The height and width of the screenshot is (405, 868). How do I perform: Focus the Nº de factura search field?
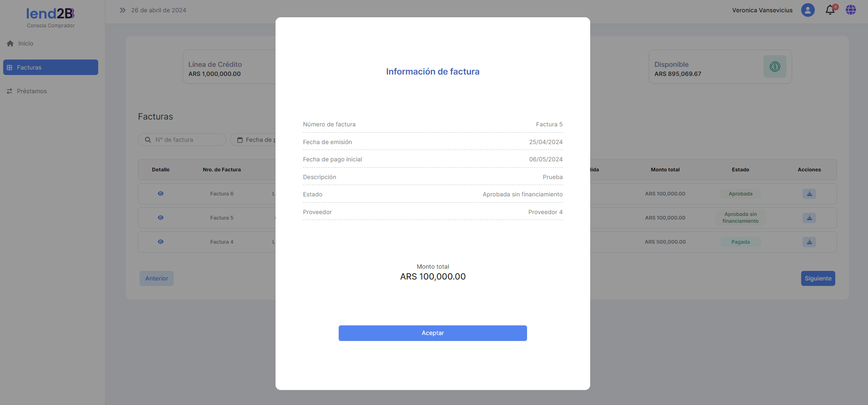coord(186,140)
